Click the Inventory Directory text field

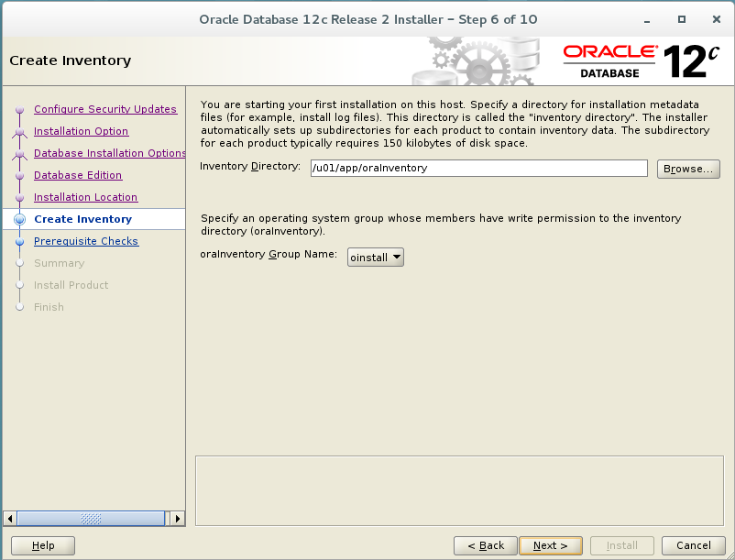[x=479, y=169]
